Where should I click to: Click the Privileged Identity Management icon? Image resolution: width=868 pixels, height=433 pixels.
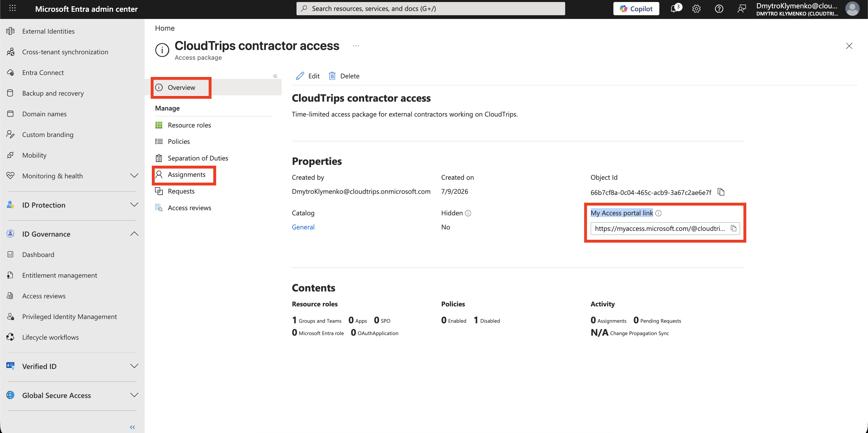[10, 316]
